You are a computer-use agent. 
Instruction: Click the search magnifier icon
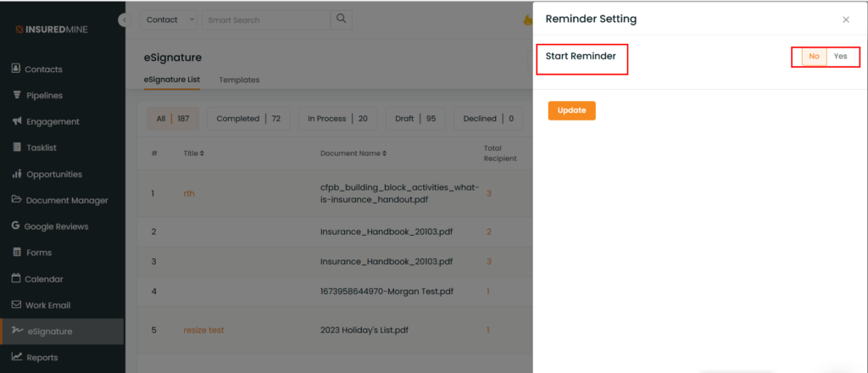click(x=341, y=19)
